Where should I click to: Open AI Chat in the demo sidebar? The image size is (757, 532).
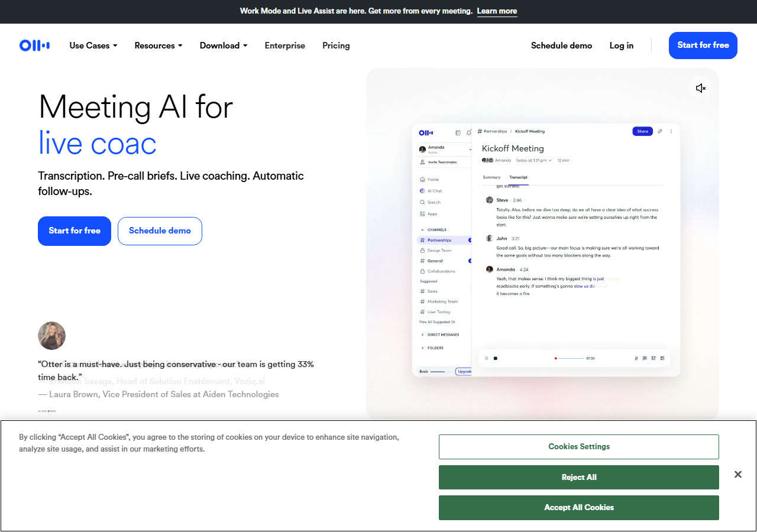click(431, 191)
